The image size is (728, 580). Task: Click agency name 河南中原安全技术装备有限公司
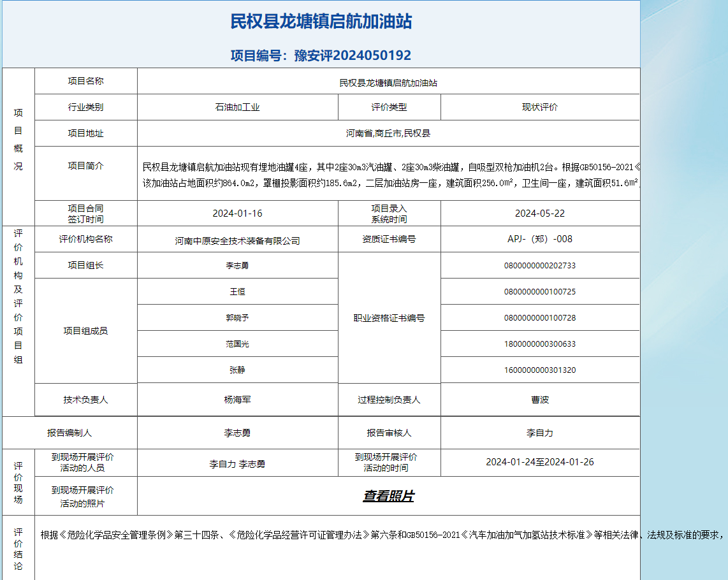pos(237,240)
